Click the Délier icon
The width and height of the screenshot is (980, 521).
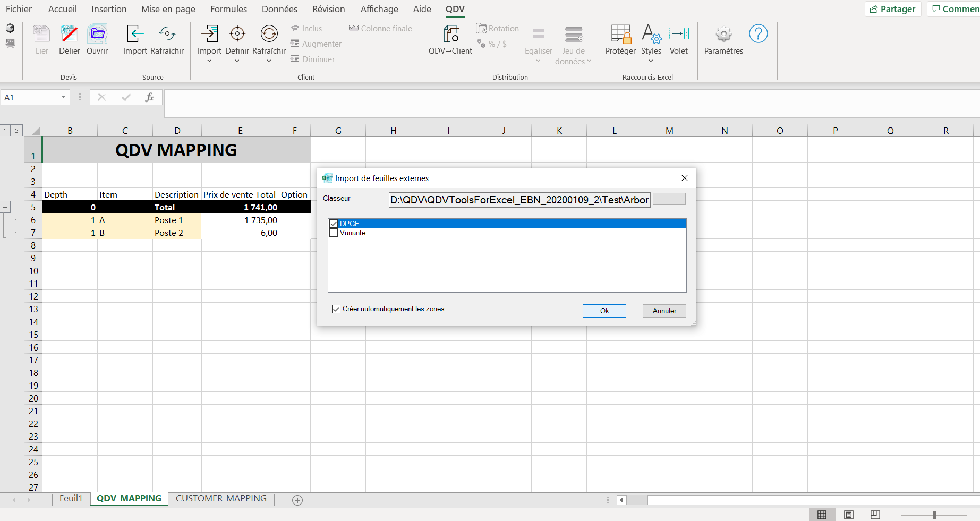click(x=69, y=34)
